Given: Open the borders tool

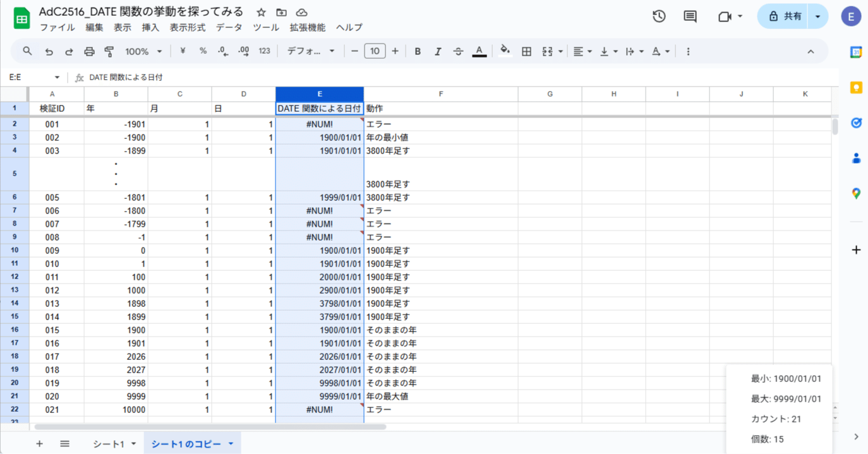Looking at the screenshot, I should pos(526,51).
